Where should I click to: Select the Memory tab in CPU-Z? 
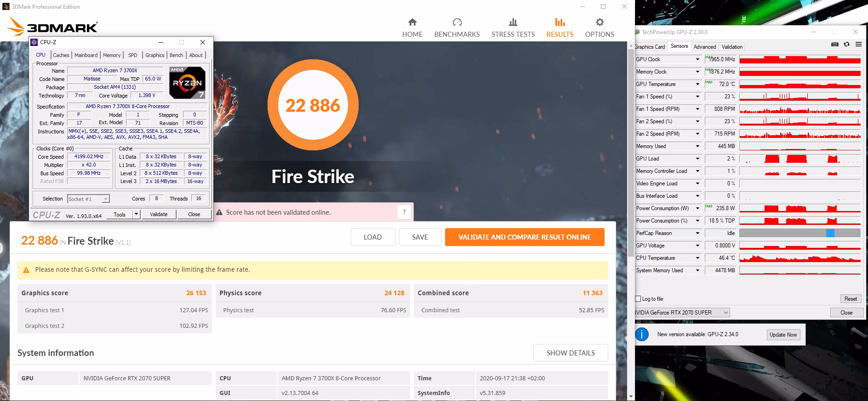click(112, 55)
